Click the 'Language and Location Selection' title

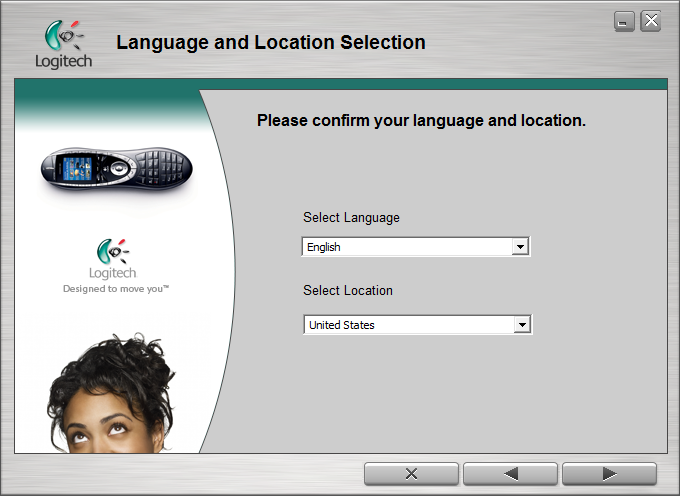pyautogui.click(x=271, y=42)
